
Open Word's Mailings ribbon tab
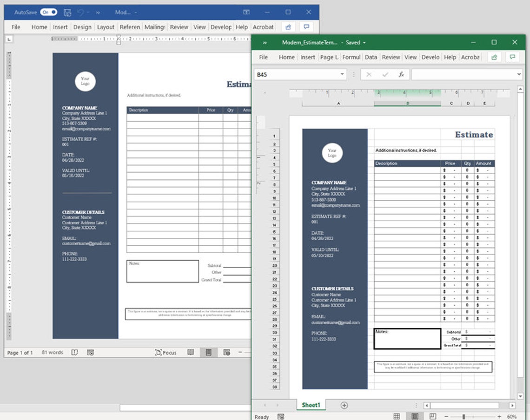155,27
